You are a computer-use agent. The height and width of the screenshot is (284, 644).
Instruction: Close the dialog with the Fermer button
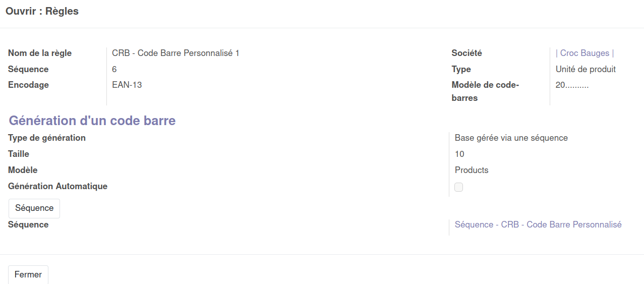pos(28,274)
